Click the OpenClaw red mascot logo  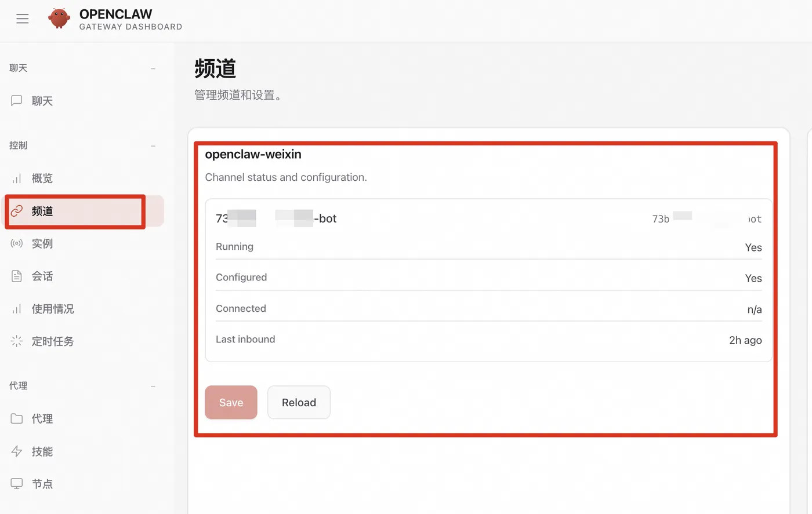(x=59, y=19)
